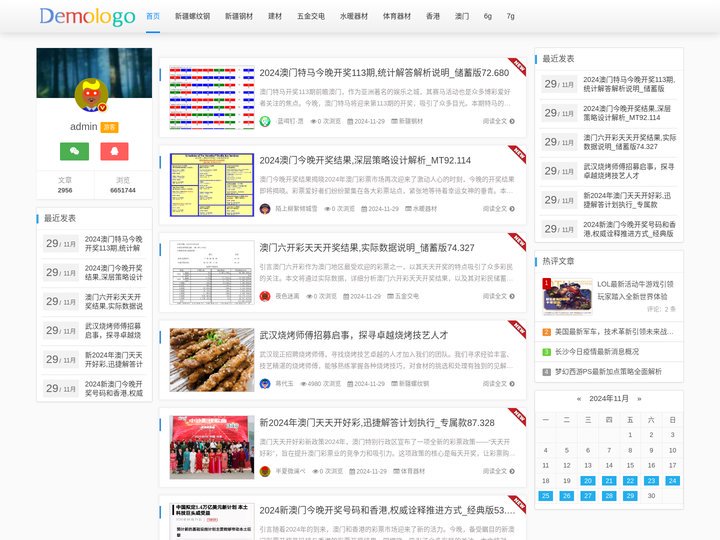Open hot article 长沙今日疫情最新消息概况

point(597,352)
